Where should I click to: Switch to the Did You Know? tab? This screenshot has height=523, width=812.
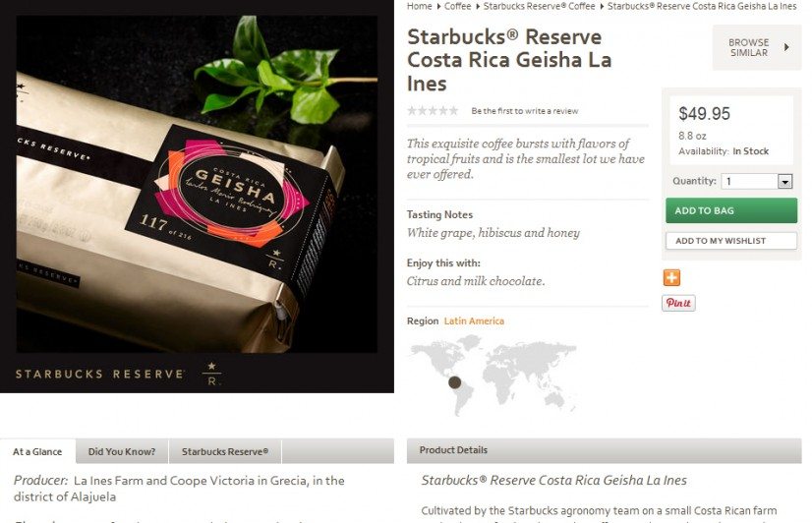coord(122,451)
